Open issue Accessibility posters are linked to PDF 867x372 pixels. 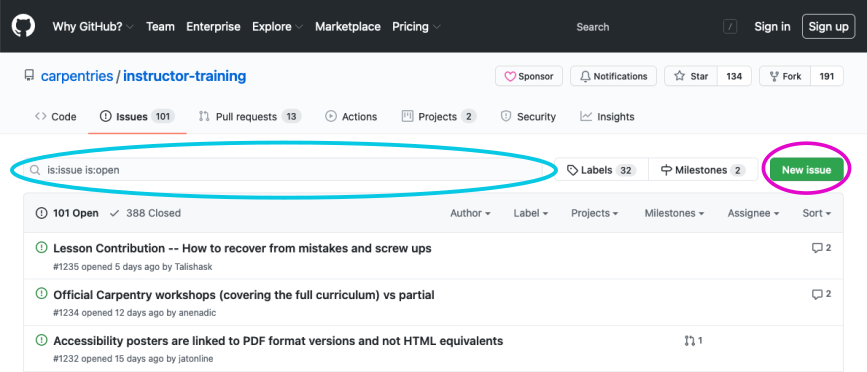(x=278, y=341)
